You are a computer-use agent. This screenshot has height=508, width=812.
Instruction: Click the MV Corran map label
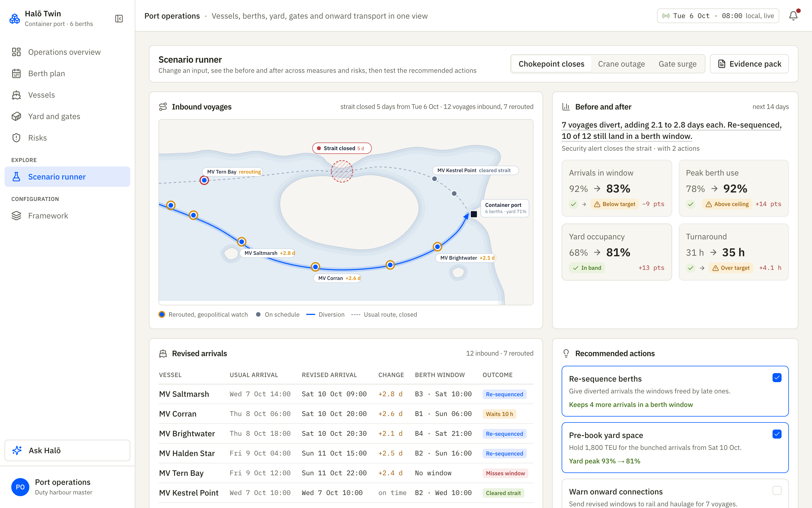337,278
